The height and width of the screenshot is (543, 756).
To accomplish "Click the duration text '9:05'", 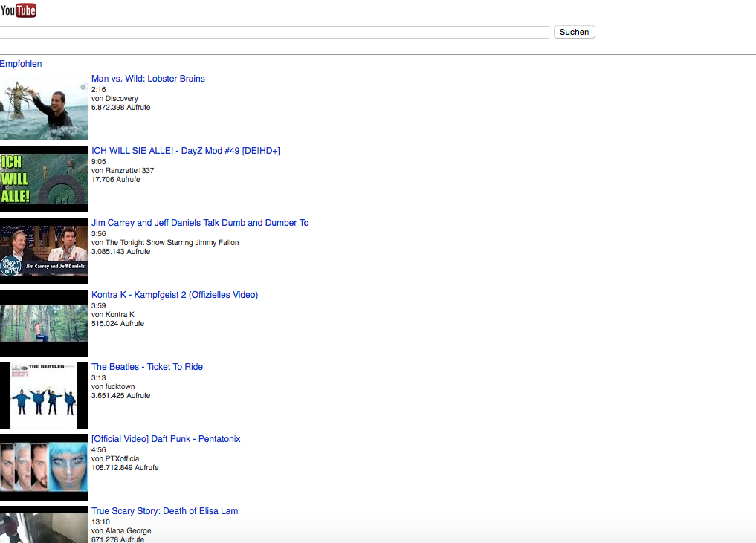I will (x=98, y=161).
